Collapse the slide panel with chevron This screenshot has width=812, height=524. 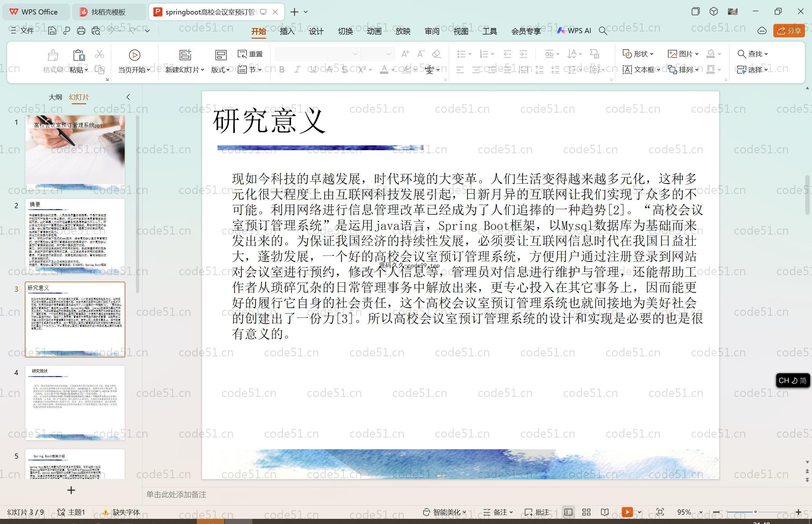point(128,97)
